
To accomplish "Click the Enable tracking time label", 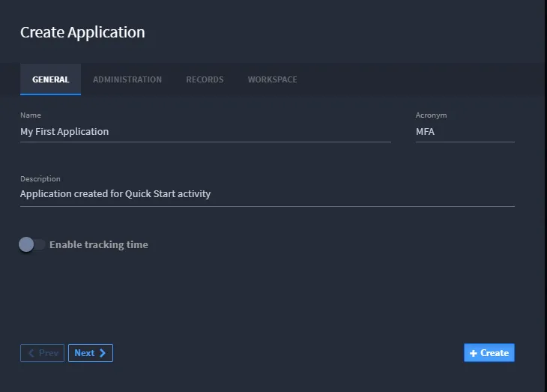I will 99,244.
